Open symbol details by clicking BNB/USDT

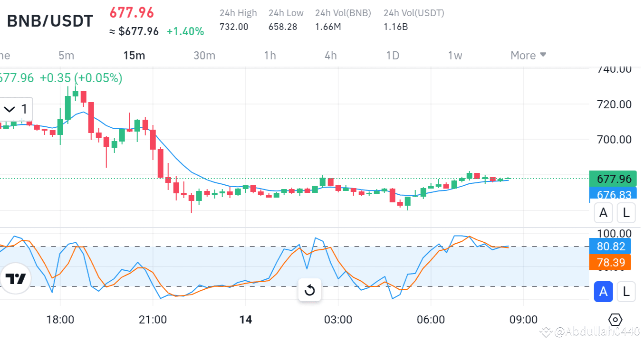click(x=49, y=20)
